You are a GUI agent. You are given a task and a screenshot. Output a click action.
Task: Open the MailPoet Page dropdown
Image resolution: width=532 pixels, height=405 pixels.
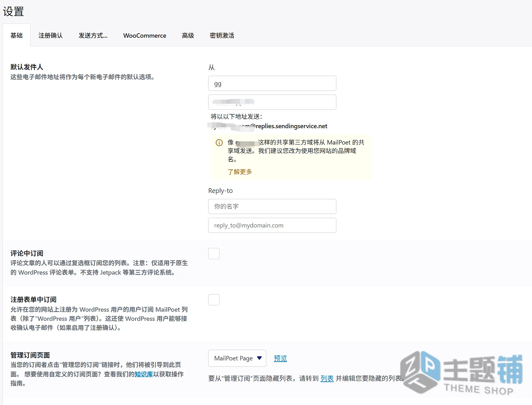237,358
